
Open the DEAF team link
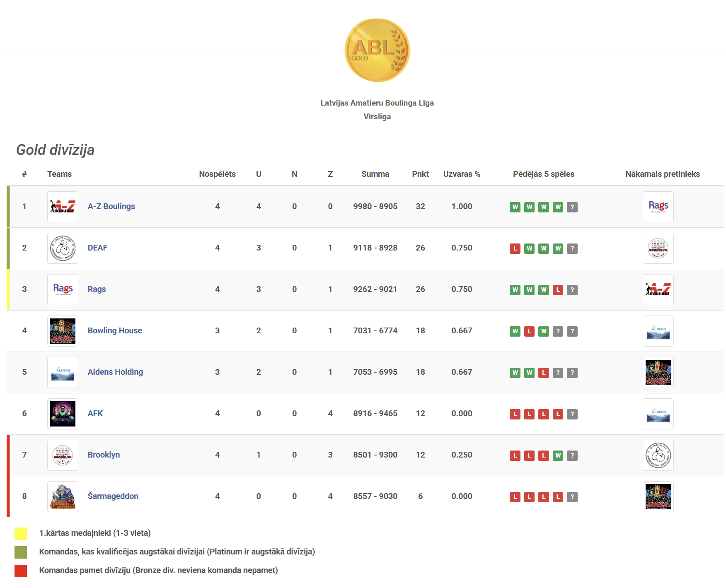click(97, 248)
